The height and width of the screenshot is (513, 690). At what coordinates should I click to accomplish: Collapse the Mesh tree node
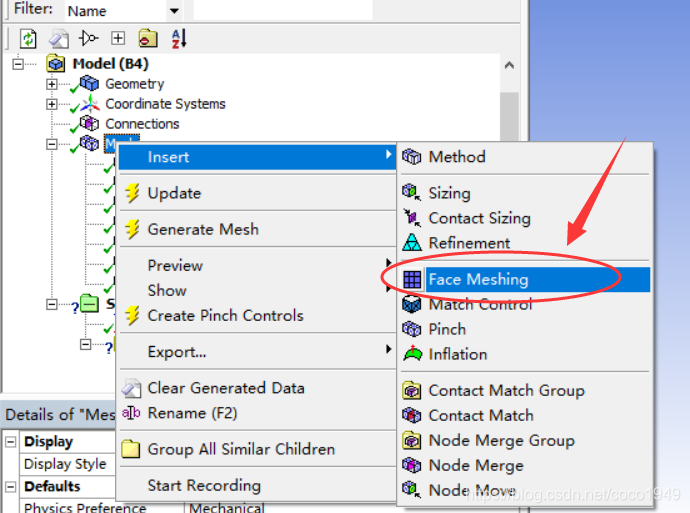click(51, 144)
